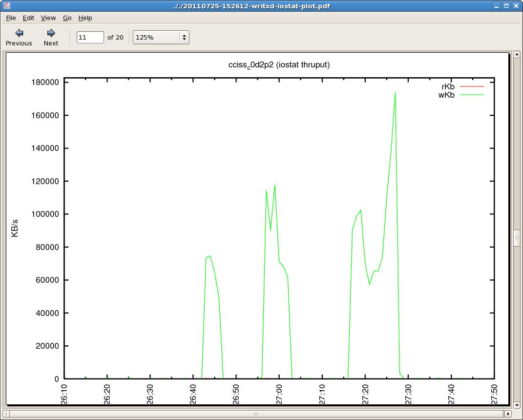Expand the 125% zoom dropdown

tap(184, 37)
